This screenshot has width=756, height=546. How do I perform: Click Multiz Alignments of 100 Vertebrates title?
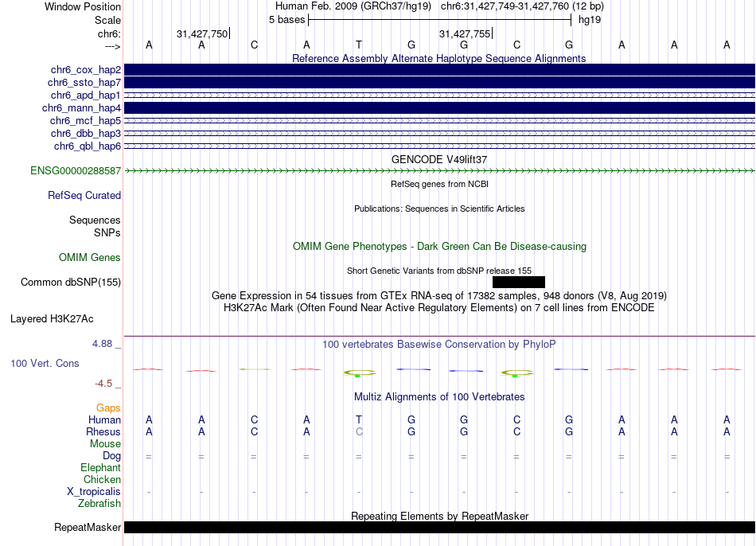click(439, 397)
